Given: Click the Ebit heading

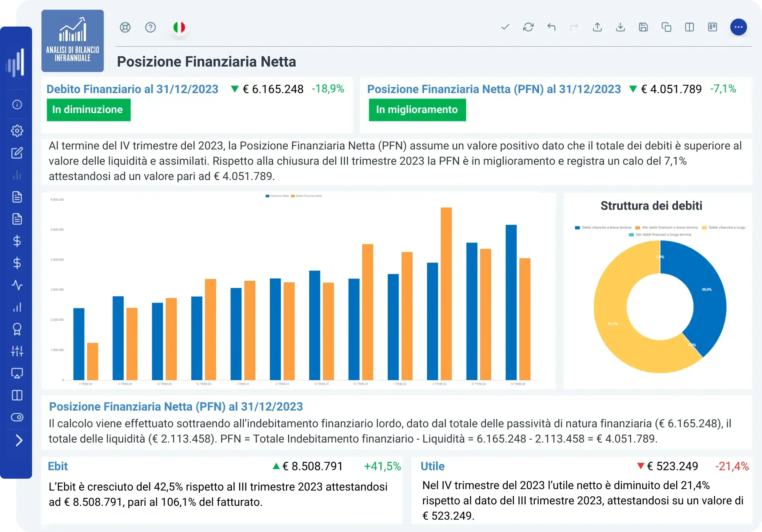Looking at the screenshot, I should [58, 466].
